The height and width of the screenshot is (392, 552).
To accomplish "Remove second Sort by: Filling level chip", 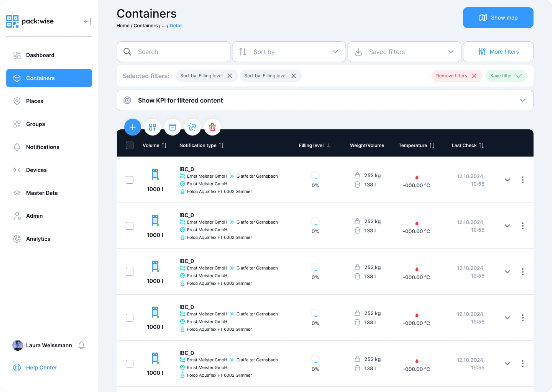I will click(x=294, y=76).
